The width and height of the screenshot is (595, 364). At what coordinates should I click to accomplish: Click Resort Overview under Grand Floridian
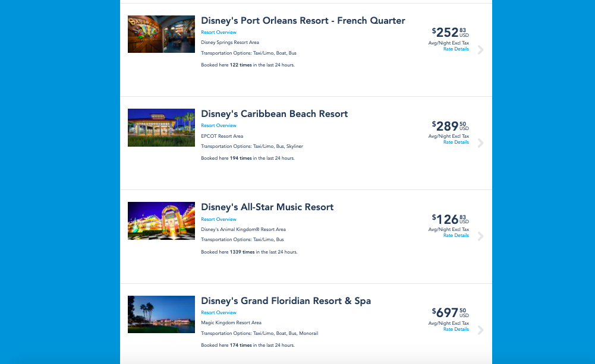219,312
